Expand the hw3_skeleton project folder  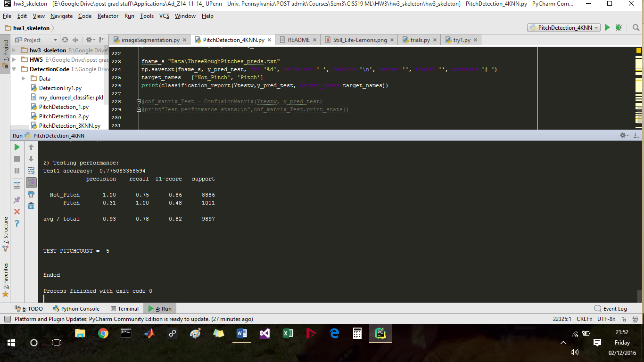tap(14, 50)
